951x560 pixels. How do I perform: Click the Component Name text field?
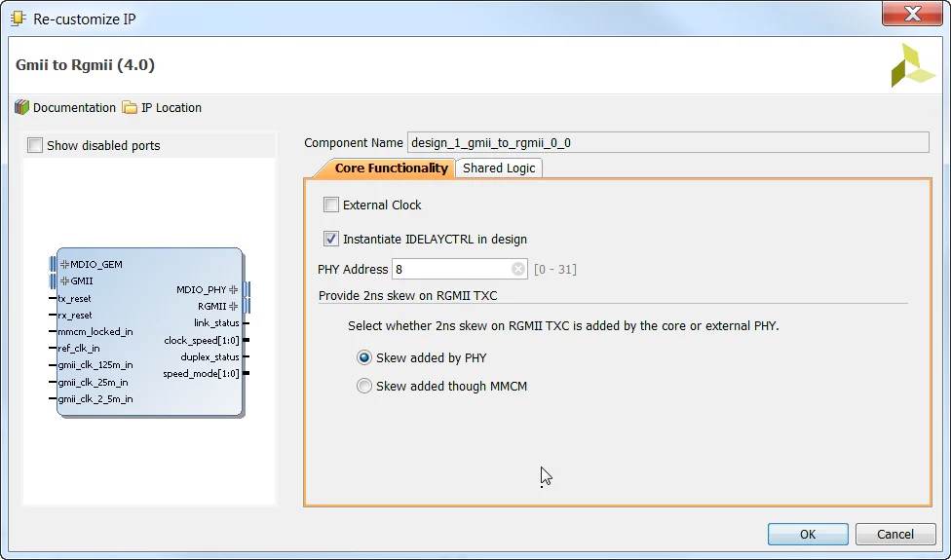tap(667, 143)
